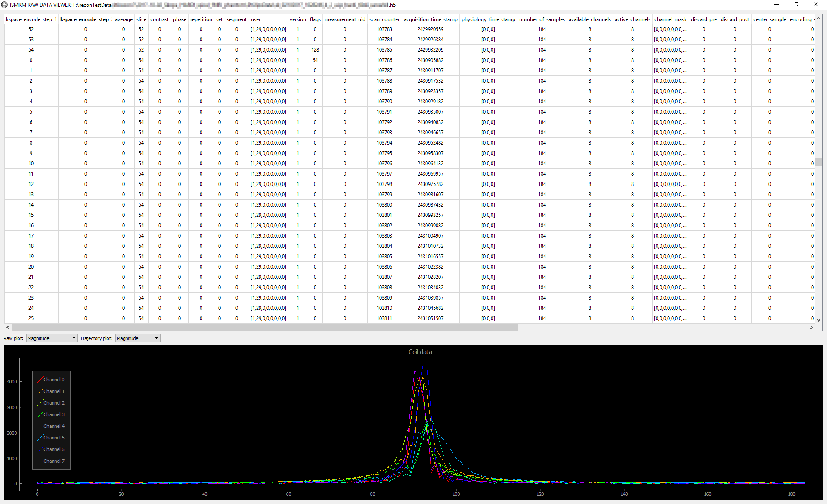Open the Trajectory plot Magnitude dropdown
This screenshot has height=504, width=827.
coord(138,338)
